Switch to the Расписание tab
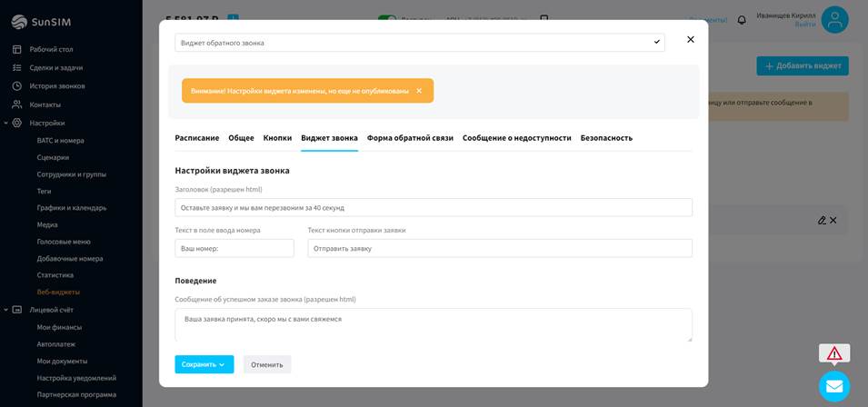Screen dimensions: 868x407 [x=196, y=138]
